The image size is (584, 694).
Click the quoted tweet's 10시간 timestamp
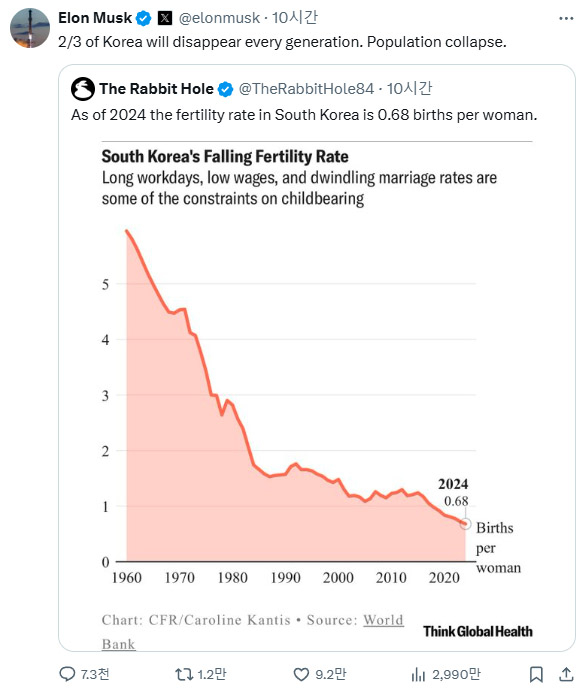click(x=410, y=89)
